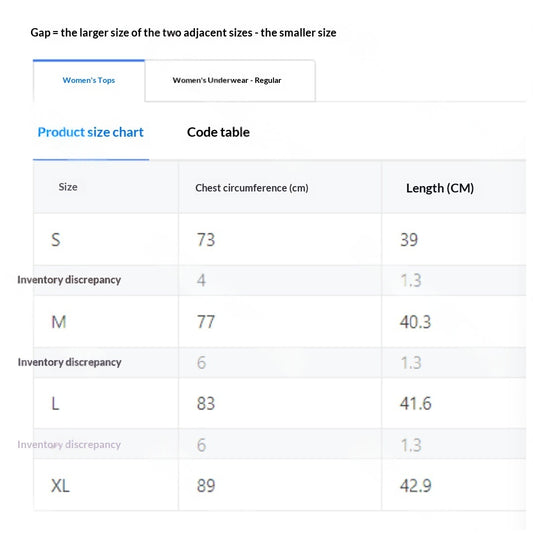This screenshot has width=533, height=533.
Task: Click chest value 73 for size S
Action: (206, 240)
